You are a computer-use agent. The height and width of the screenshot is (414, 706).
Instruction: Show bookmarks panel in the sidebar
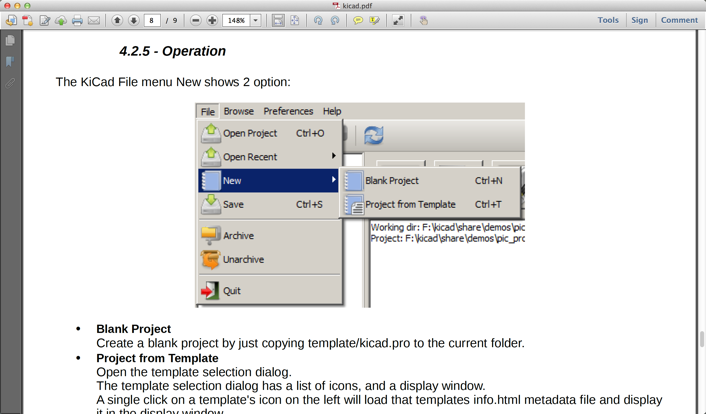pyautogui.click(x=10, y=62)
